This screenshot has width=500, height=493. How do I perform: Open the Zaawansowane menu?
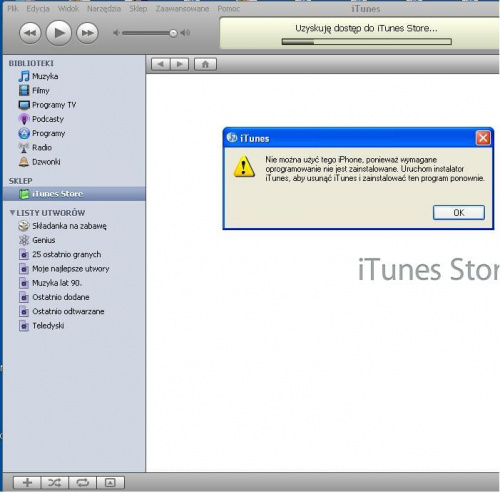[x=182, y=9]
